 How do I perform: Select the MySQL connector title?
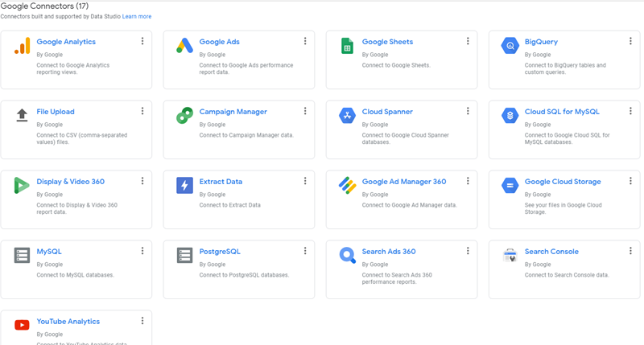(x=49, y=252)
